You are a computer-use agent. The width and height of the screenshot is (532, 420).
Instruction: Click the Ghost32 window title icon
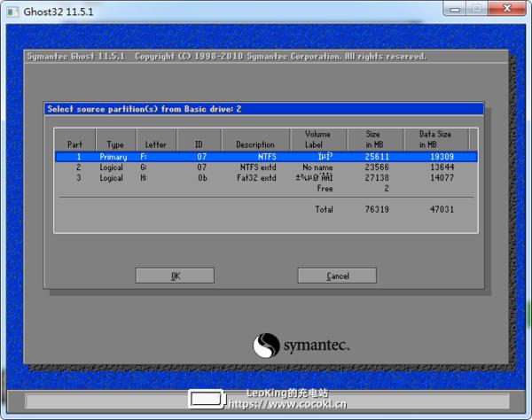(x=12, y=12)
